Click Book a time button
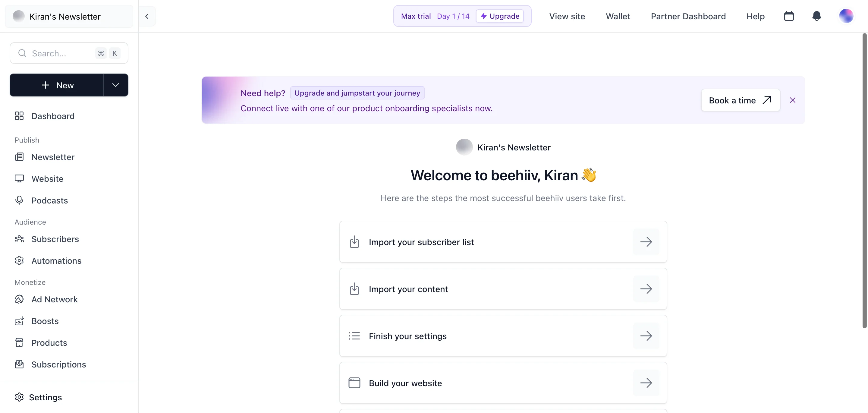Image resolution: width=868 pixels, height=413 pixels. click(740, 100)
